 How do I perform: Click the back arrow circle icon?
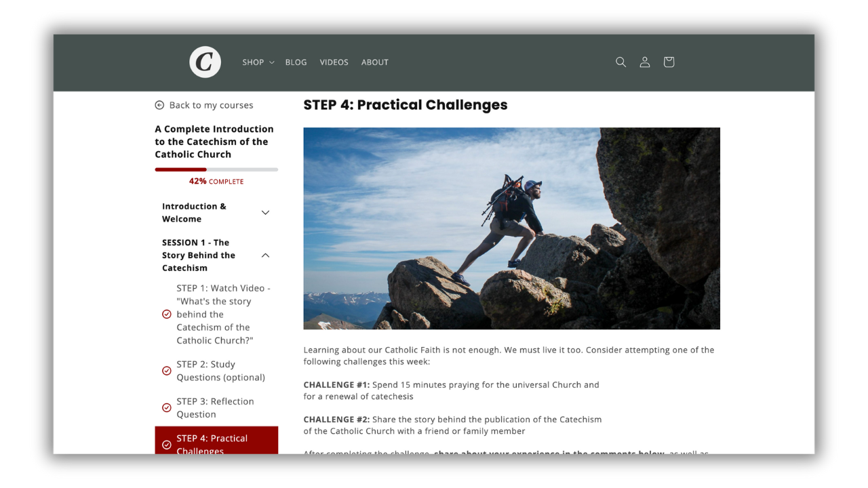coord(159,105)
